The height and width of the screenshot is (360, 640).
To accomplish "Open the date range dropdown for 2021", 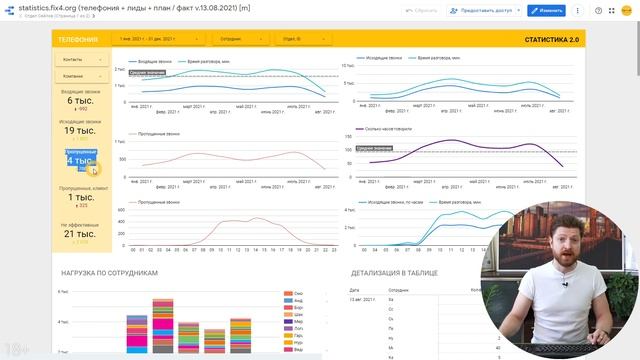I will tap(158, 39).
